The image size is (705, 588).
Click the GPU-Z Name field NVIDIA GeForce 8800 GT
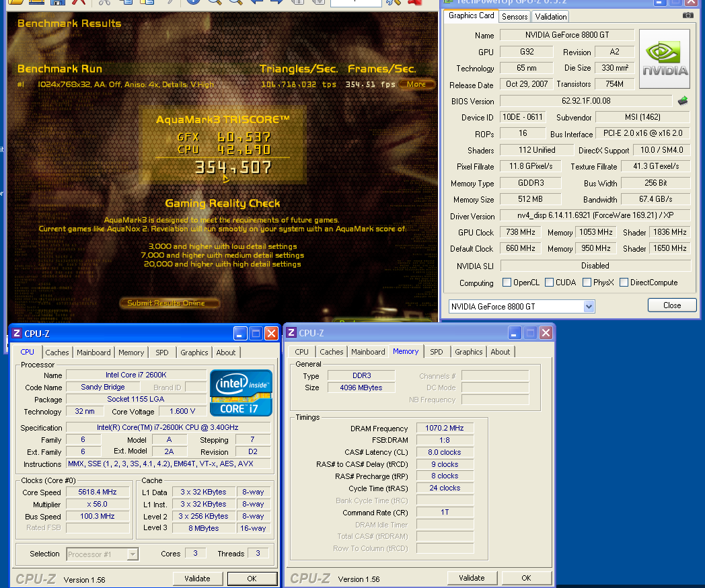pyautogui.click(x=567, y=34)
